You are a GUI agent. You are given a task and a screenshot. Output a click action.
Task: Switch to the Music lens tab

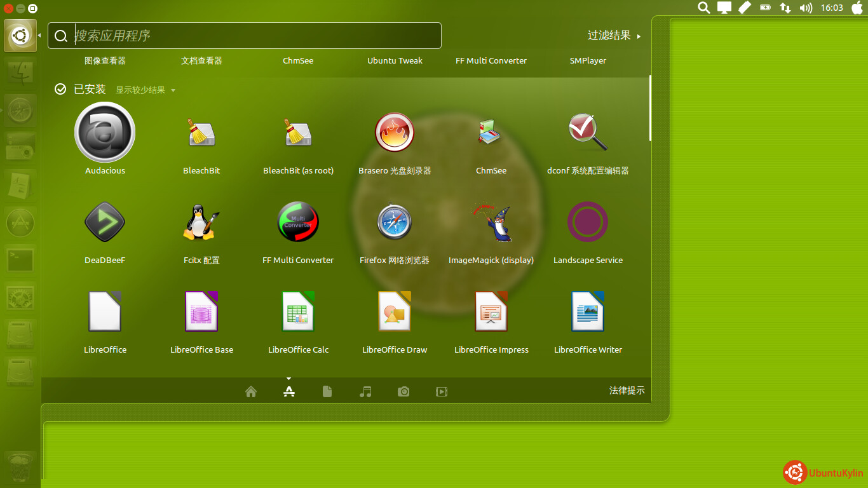tap(365, 391)
